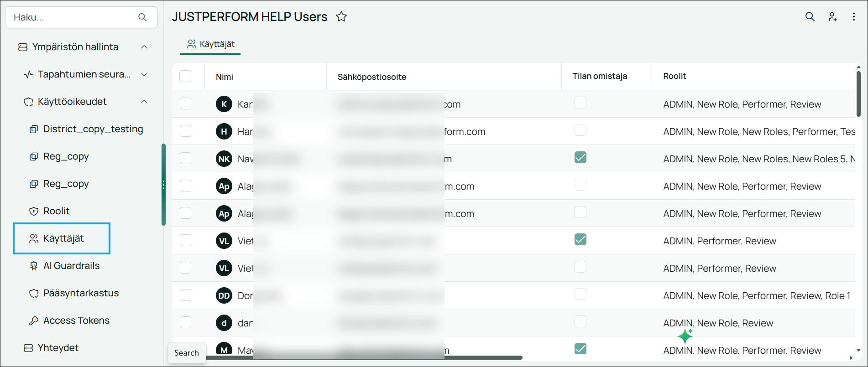Click the Tilan omistaja column header
This screenshot has width=868, height=367.
click(600, 76)
